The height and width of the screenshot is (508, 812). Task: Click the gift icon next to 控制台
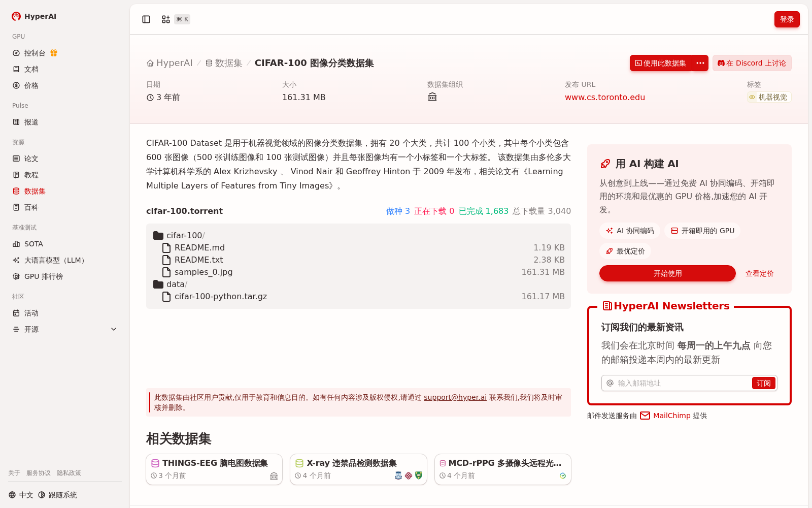[x=54, y=53]
